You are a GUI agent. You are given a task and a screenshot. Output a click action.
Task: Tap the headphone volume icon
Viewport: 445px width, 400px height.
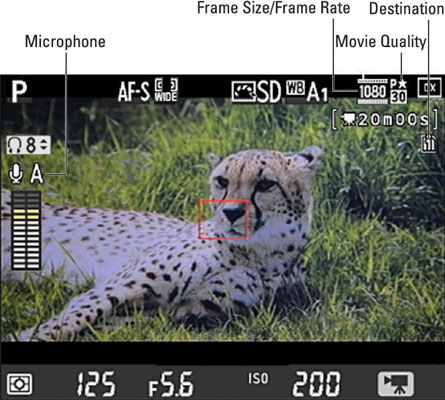pyautogui.click(x=14, y=145)
